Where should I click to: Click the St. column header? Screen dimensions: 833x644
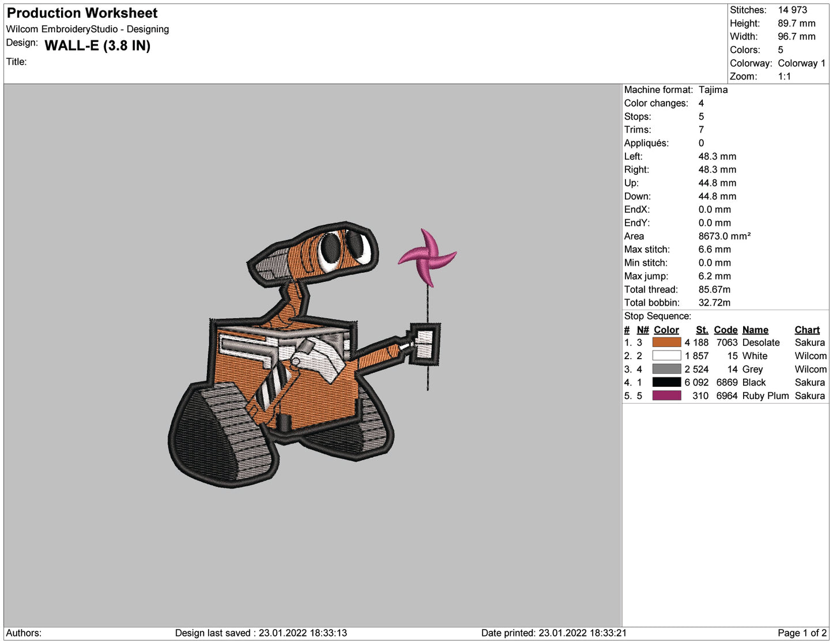702,329
